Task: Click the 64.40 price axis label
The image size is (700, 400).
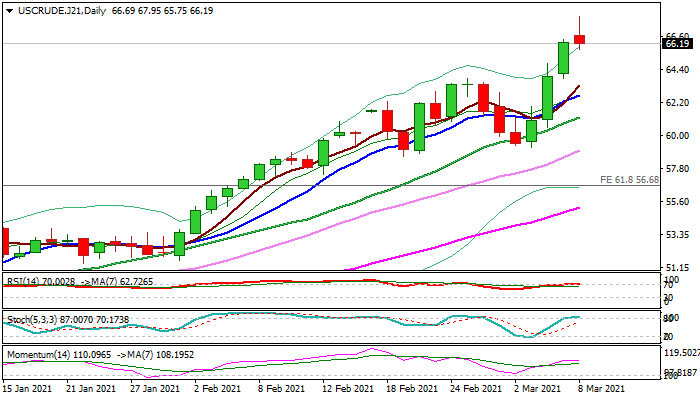Action: [677, 70]
